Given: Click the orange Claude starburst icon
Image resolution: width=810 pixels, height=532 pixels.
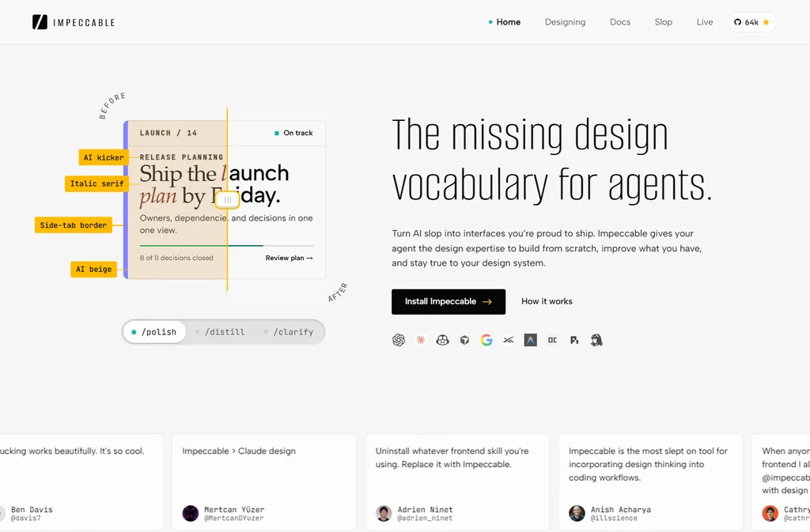Looking at the screenshot, I should tap(421, 340).
